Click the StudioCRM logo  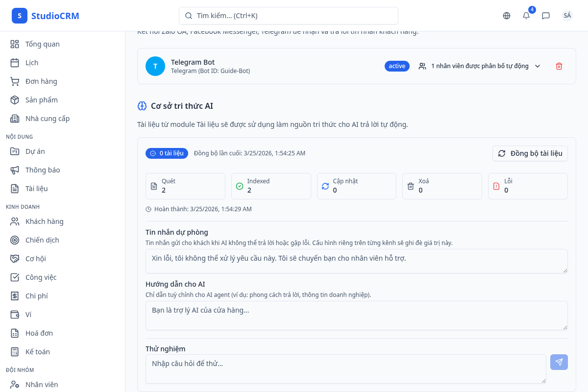[x=46, y=16]
